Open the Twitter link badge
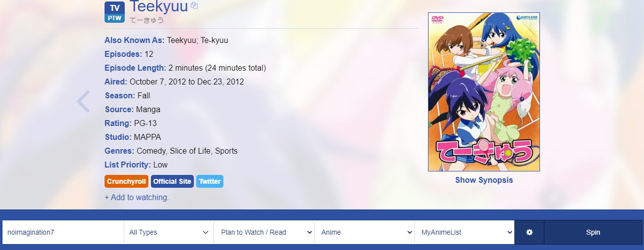Image resolution: width=644 pixels, height=250 pixels. 210,181
